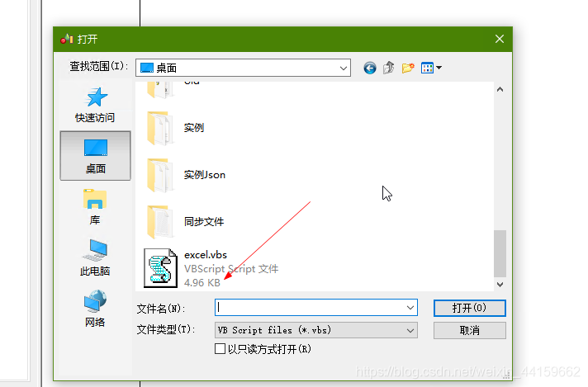Open the view menu icon
This screenshot has height=387, width=588.
[x=431, y=68]
